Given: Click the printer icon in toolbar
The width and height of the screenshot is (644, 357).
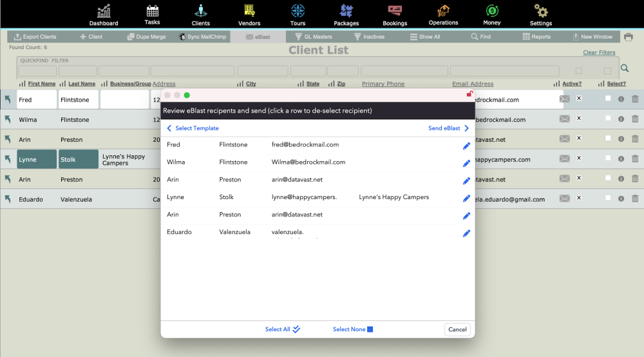Looking at the screenshot, I should click(629, 37).
